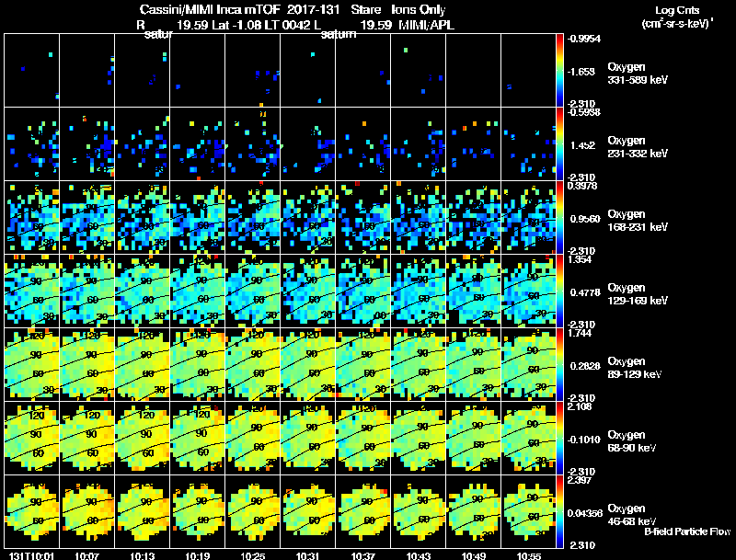Viewport: 736px width, 560px height.
Task: Click the Oxygen 168-231 keV panel at 10:55
Action: tap(528, 218)
